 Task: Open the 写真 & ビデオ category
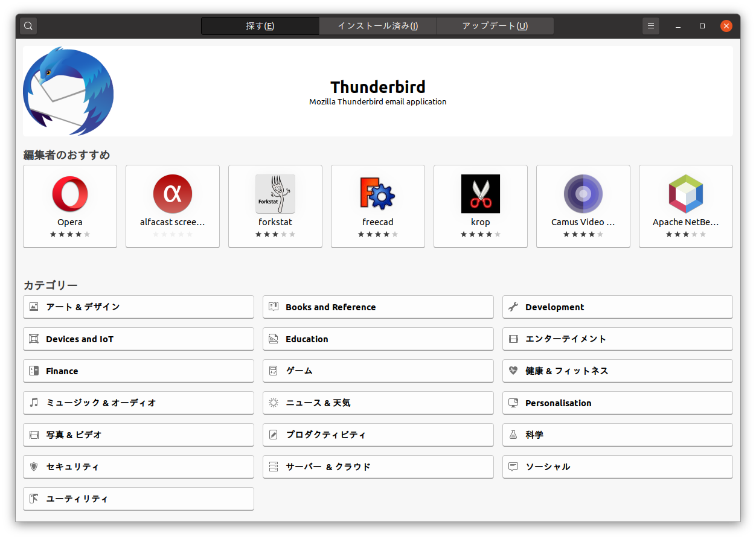(138, 435)
